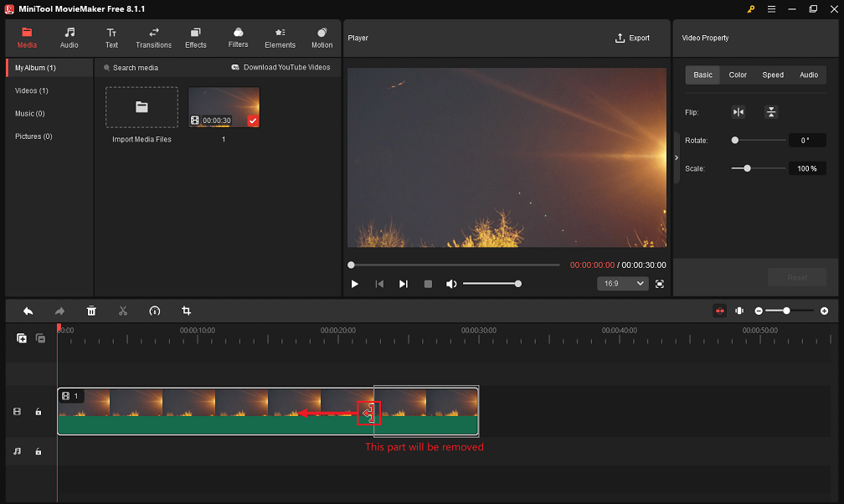The image size is (844, 504).
Task: Flip the video vertically
Action: 771,112
